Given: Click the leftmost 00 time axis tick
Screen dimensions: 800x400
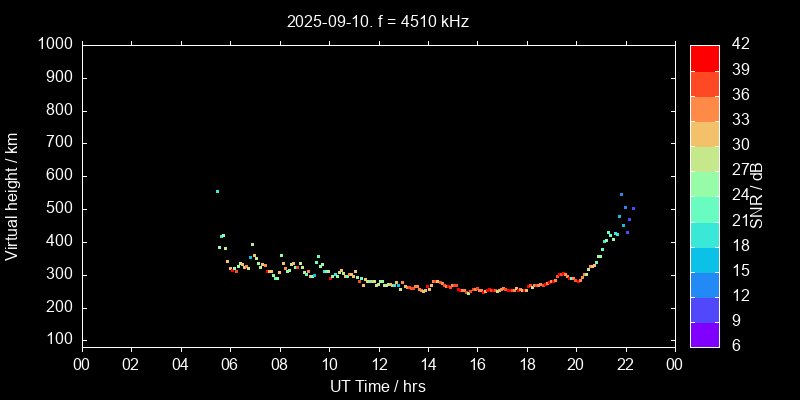Looking at the screenshot, I should [82, 364].
